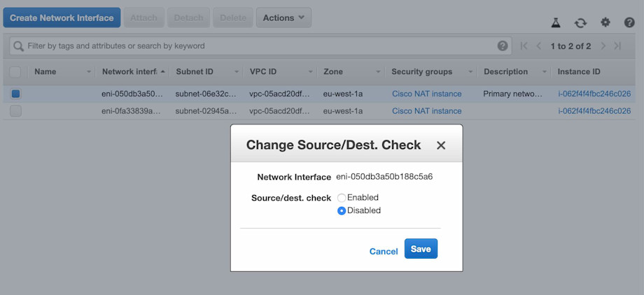Go to the last page of results
The image size is (644, 295).
617,46
